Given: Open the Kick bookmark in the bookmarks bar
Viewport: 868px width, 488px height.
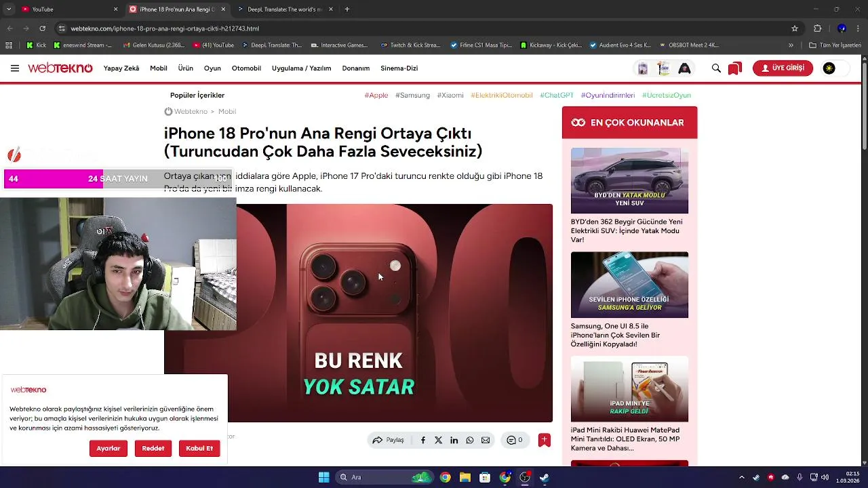Looking at the screenshot, I should (x=37, y=45).
